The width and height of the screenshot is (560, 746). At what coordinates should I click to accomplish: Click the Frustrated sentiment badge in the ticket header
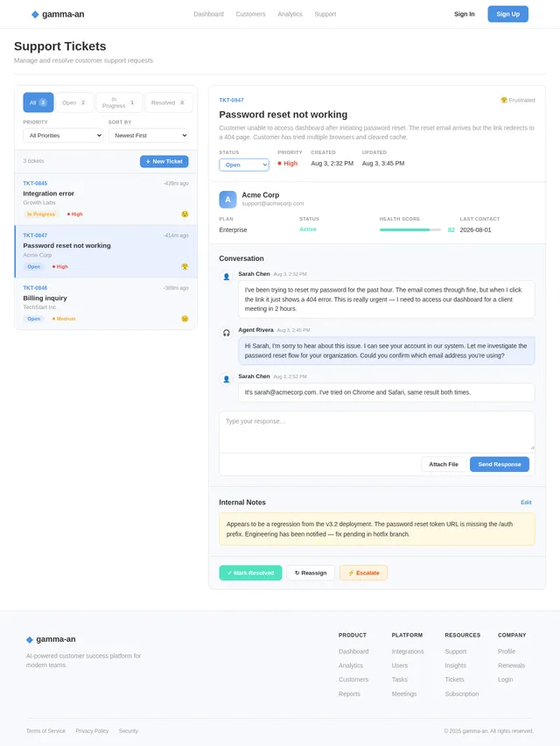518,100
